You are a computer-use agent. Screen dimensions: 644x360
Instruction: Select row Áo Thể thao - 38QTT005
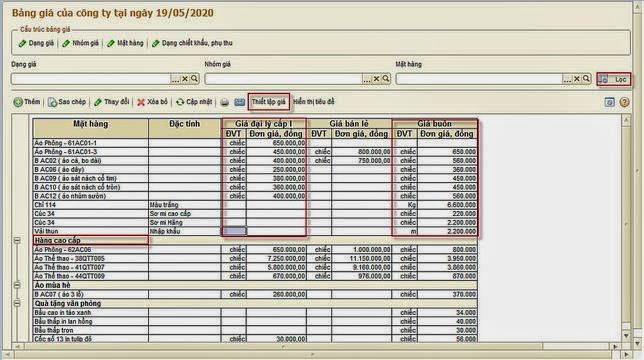tap(255, 259)
